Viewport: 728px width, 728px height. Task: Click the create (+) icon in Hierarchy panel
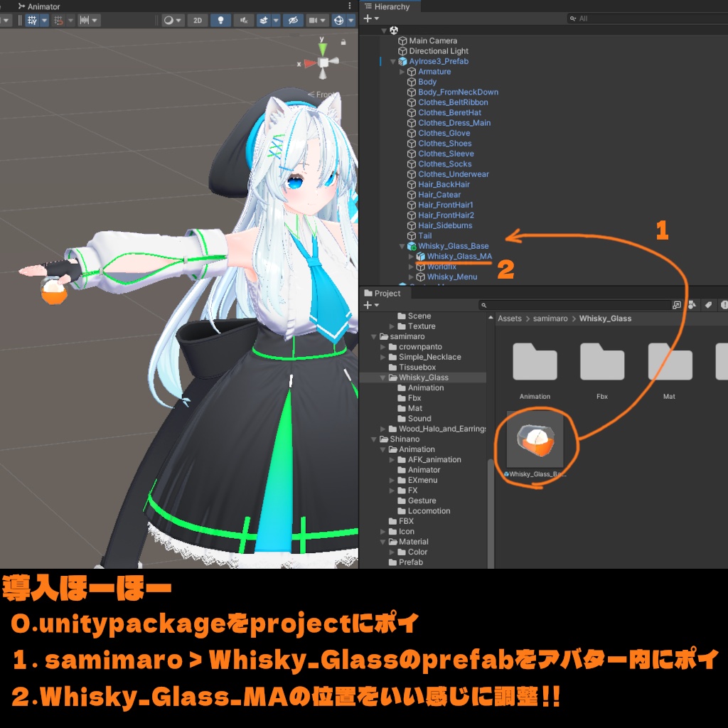tap(366, 18)
